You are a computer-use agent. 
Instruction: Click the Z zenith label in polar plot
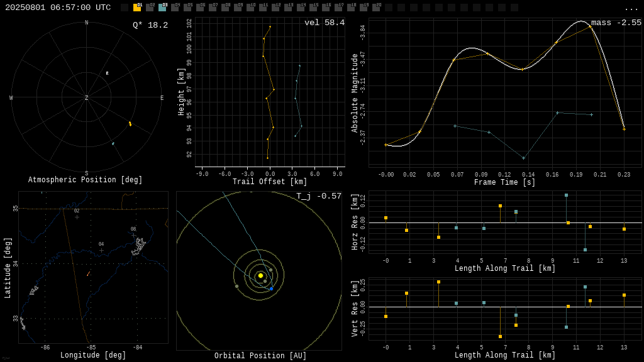pyautogui.click(x=86, y=97)
